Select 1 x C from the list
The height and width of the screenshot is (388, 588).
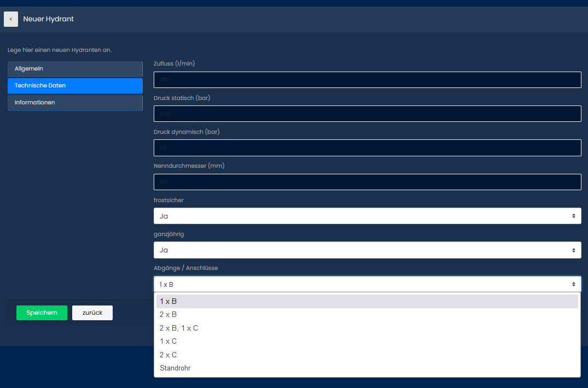[x=368, y=341]
